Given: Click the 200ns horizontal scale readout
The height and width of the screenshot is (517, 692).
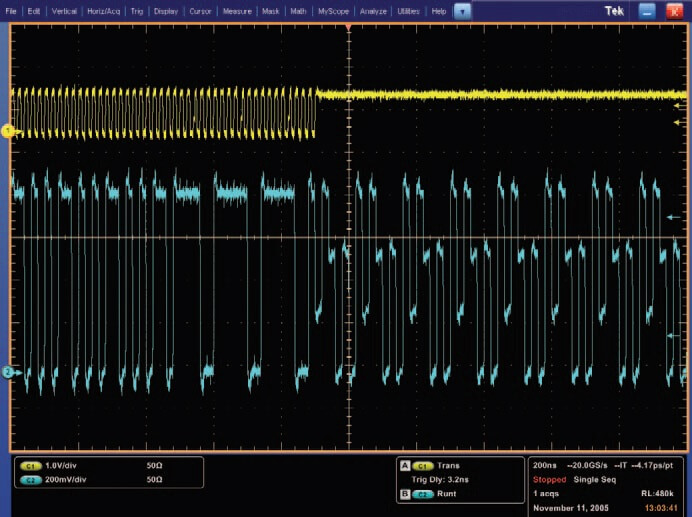Looking at the screenshot, I should click(x=544, y=465).
